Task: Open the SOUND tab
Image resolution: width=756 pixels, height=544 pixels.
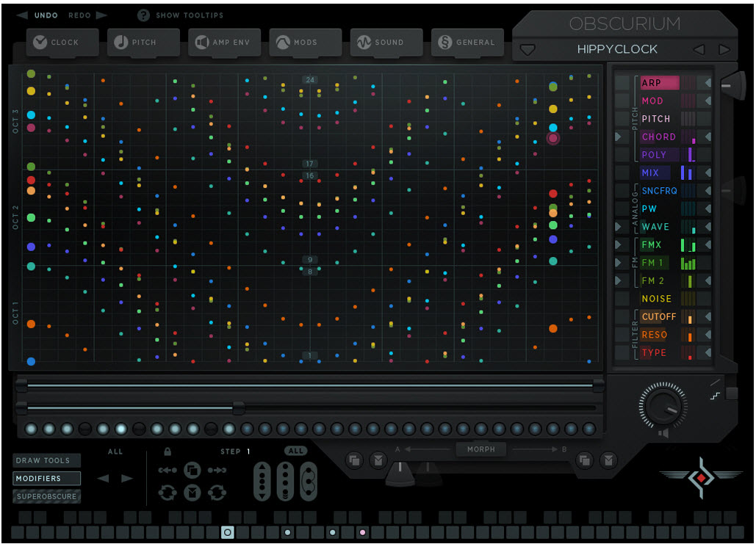Action: 386,43
